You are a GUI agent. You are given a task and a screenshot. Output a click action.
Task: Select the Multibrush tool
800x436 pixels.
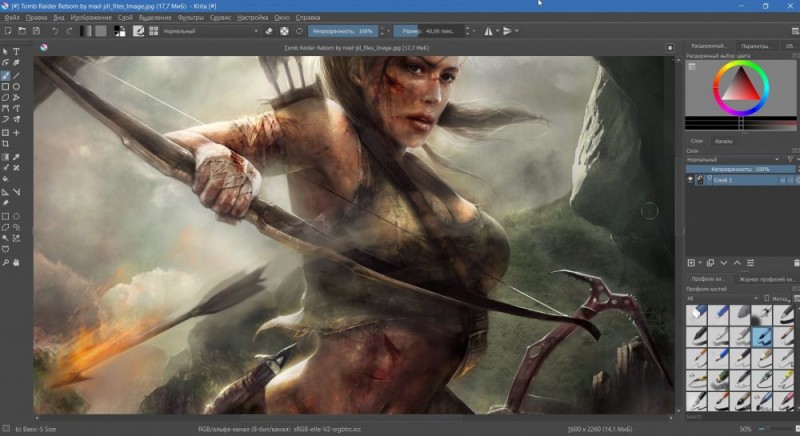pos(16,119)
